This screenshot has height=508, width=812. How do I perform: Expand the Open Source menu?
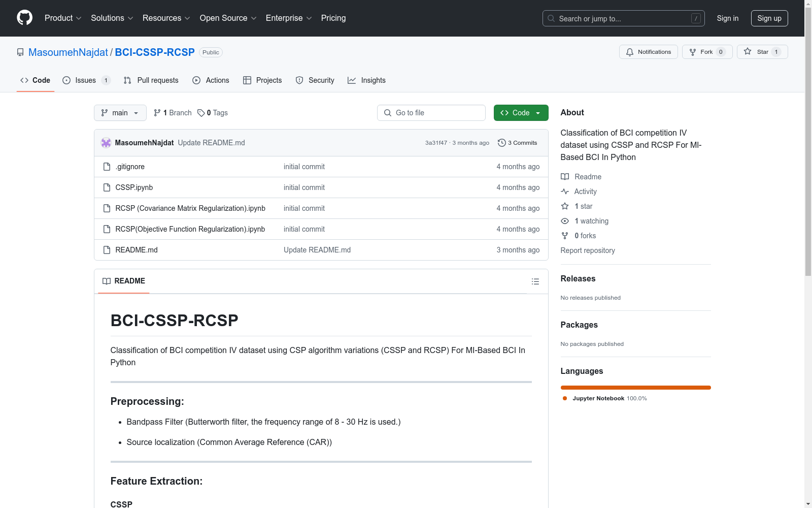coord(228,18)
